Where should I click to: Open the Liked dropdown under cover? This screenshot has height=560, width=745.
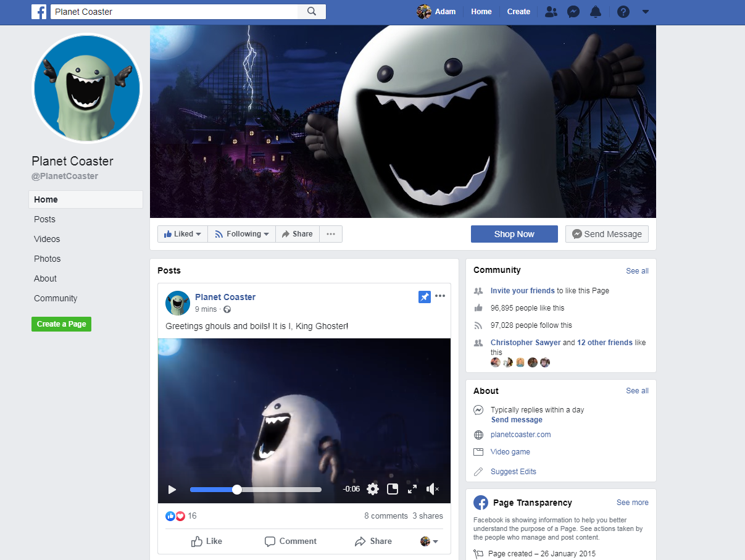183,234
